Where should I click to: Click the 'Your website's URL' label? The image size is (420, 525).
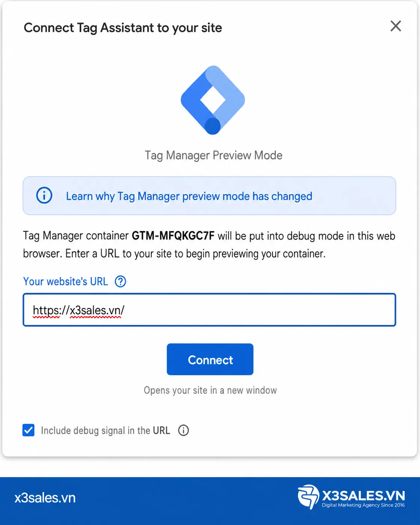66,281
